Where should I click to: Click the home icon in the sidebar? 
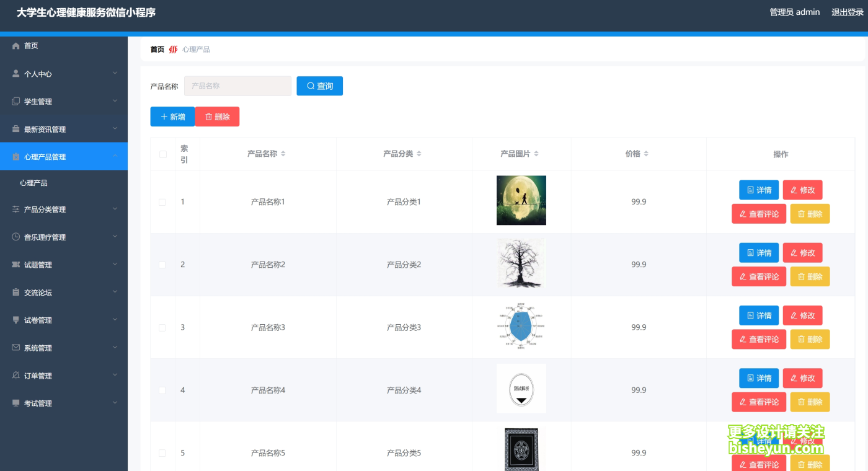(x=16, y=46)
